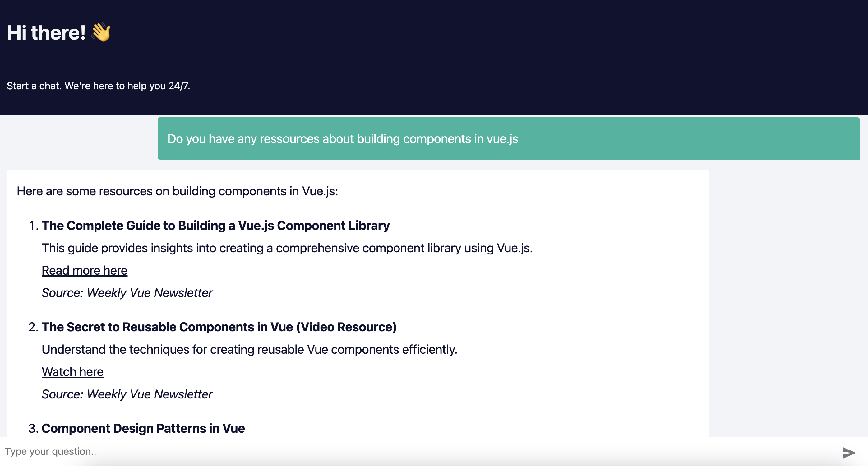Viewport: 868px width, 466px height.
Task: Click list number 2 marker
Action: (x=34, y=327)
